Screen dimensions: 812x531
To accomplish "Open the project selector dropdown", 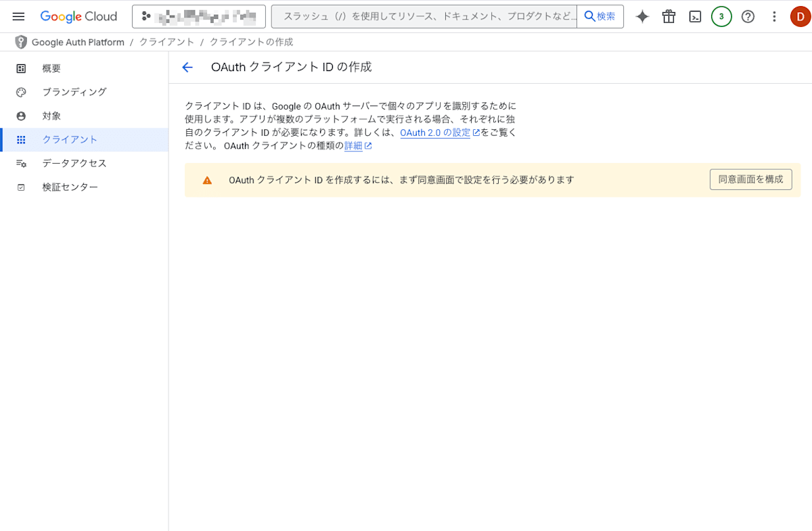I will point(198,17).
